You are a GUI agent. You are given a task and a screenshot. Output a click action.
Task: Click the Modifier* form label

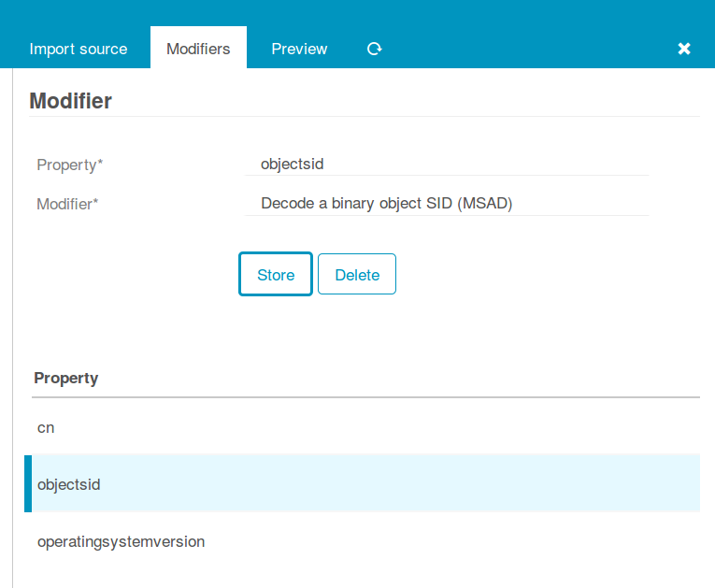click(x=67, y=203)
